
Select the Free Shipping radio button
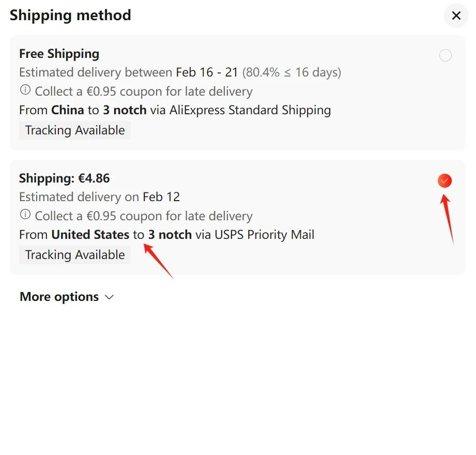coord(445,55)
